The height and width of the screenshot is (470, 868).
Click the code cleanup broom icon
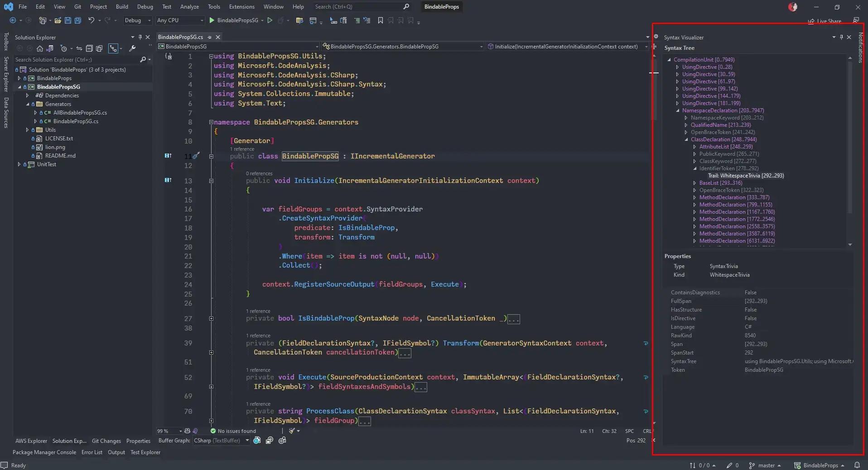[x=292, y=431]
